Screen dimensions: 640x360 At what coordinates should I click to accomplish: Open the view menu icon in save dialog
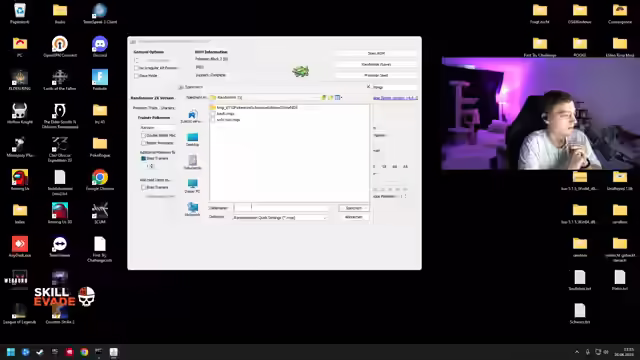click(x=338, y=98)
